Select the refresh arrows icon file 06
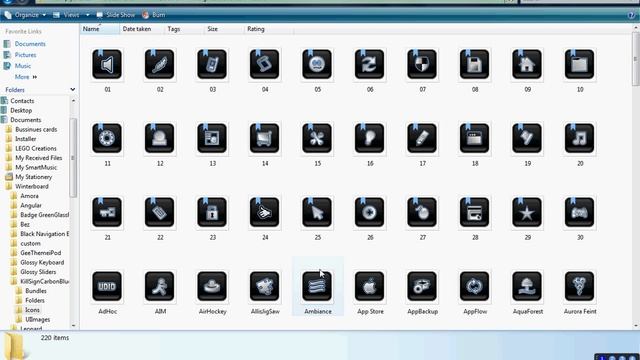The width and height of the screenshot is (640, 360). point(369,64)
